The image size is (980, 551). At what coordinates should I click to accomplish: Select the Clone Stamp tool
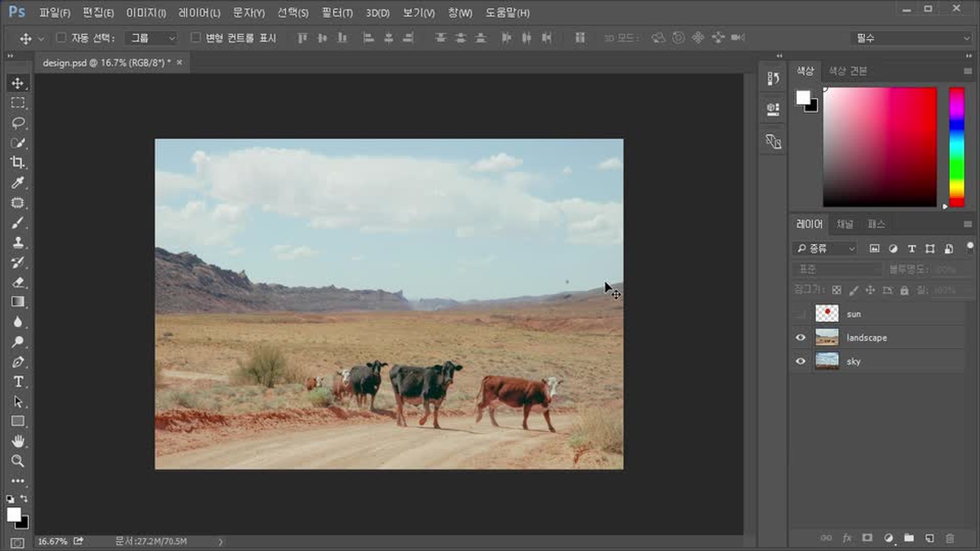18,242
